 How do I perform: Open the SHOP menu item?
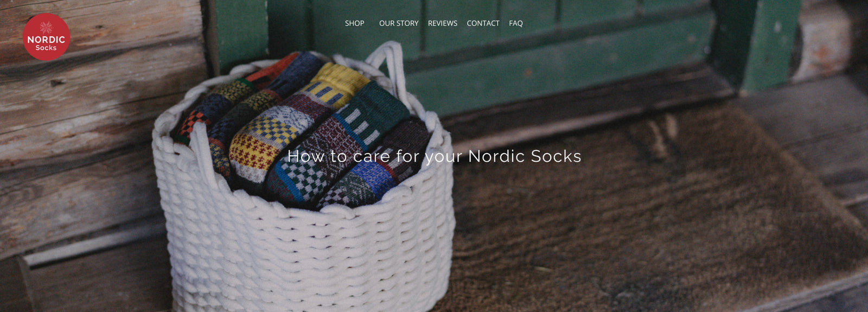point(354,23)
